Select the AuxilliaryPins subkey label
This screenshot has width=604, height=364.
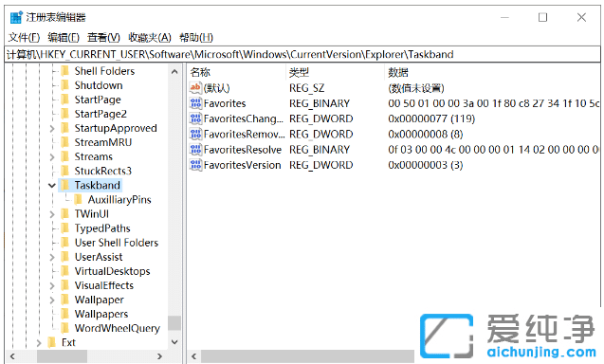pyautogui.click(x=119, y=199)
